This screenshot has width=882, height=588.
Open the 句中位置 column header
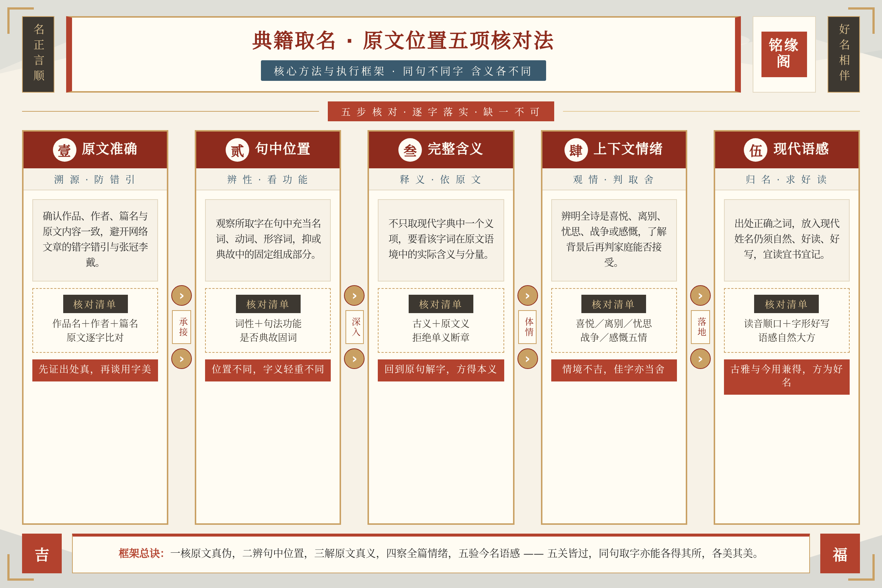[268, 150]
